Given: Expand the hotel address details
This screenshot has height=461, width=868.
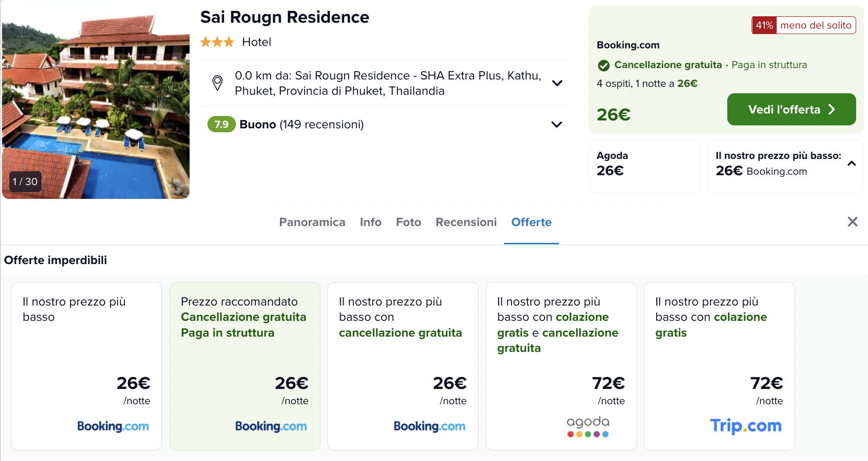Looking at the screenshot, I should (x=557, y=83).
